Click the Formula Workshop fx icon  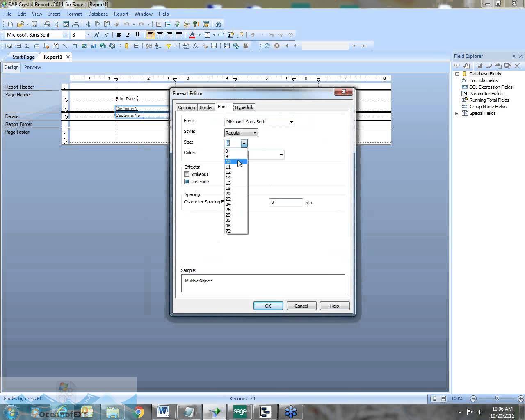[195, 46]
